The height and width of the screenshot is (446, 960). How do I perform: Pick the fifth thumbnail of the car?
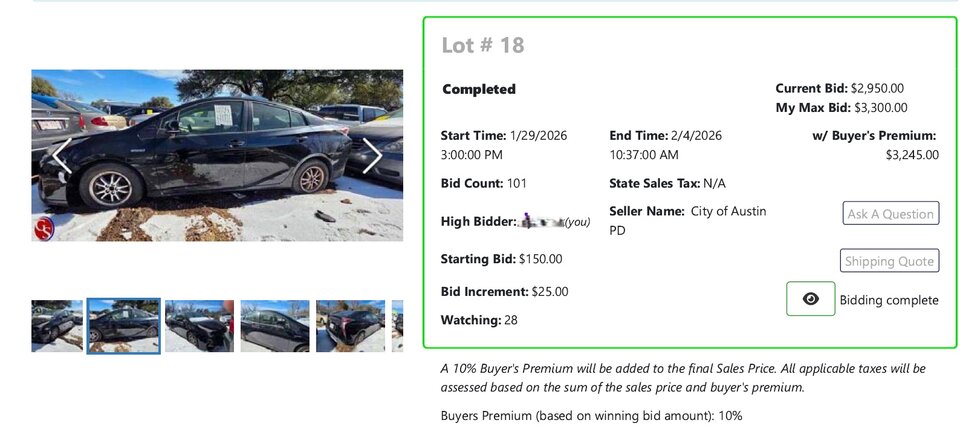pyautogui.click(x=350, y=326)
